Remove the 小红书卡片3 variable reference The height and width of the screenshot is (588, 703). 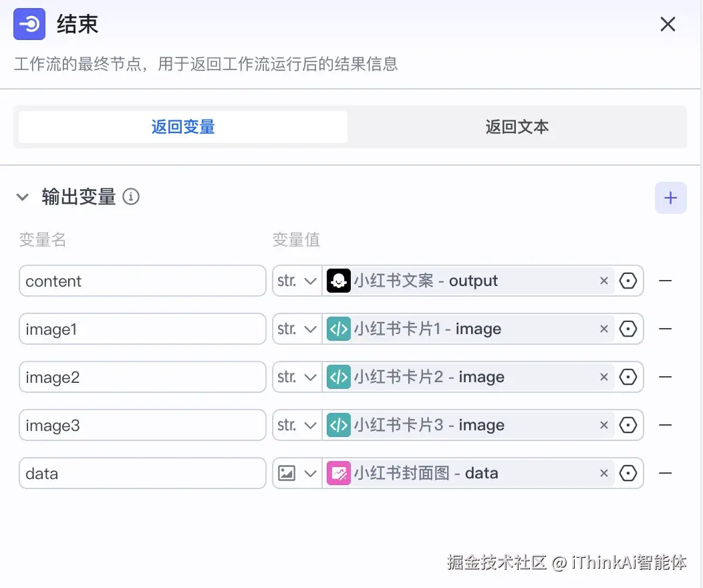pyautogui.click(x=603, y=425)
